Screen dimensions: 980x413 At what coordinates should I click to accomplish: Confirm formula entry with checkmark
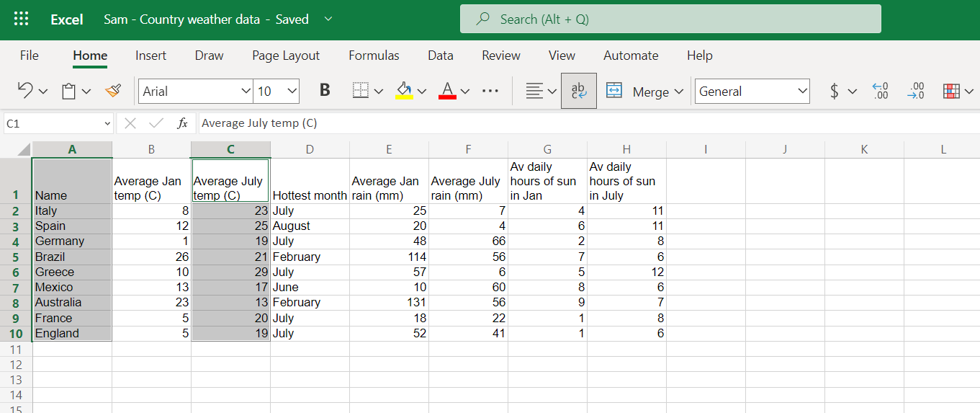tap(156, 123)
